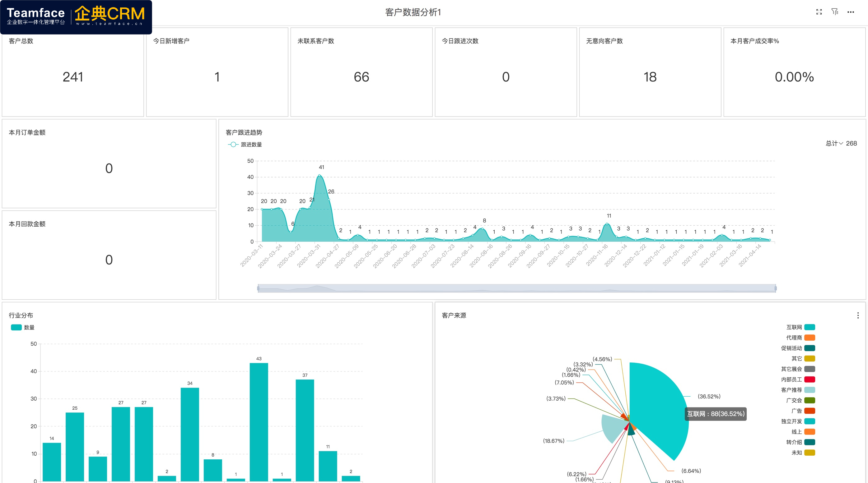Toggle 广告 legend item
The image size is (868, 483).
pos(803,411)
